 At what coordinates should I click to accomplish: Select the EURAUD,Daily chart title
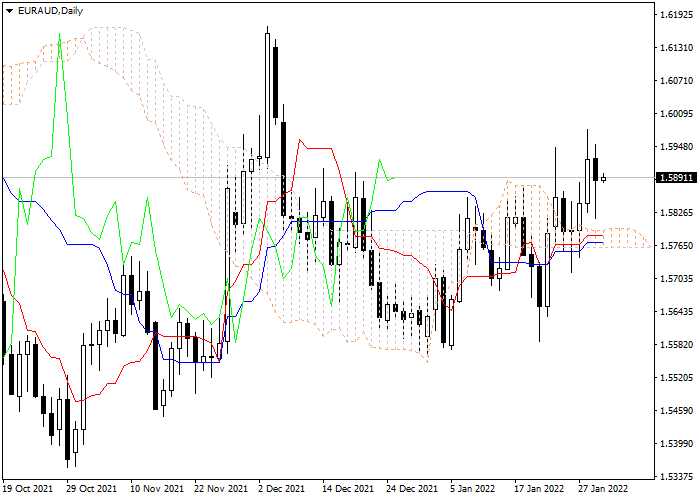tap(50, 11)
